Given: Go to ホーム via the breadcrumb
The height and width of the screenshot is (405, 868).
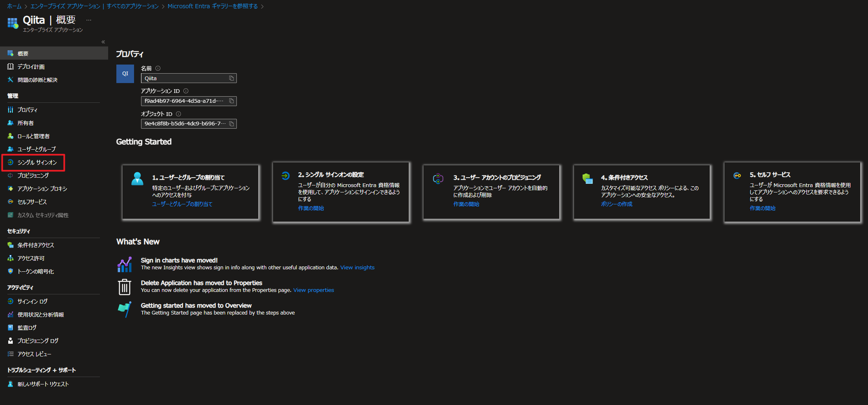Looking at the screenshot, I should [x=14, y=6].
